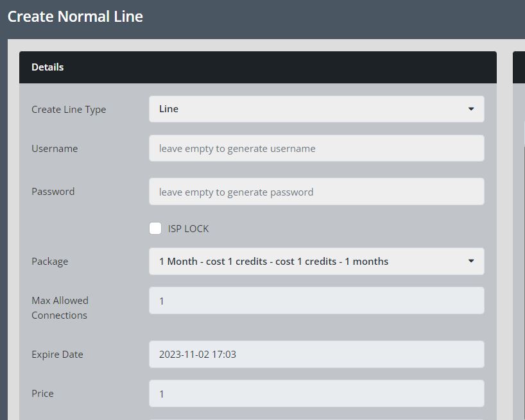The width and height of the screenshot is (525, 420).
Task: Click the Expire Date label
Action: pos(57,355)
